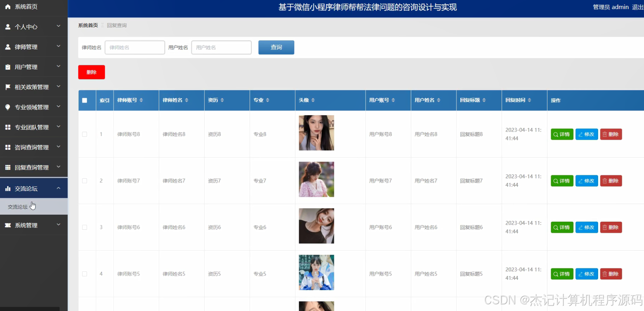Click the red 删除 batch delete button
644x311 pixels.
click(91, 72)
